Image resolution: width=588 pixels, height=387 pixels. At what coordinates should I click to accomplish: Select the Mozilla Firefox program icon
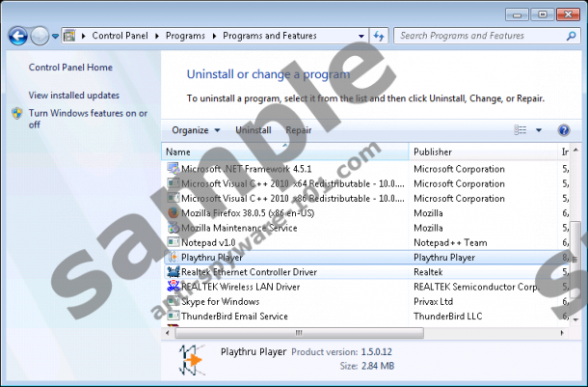(x=174, y=213)
